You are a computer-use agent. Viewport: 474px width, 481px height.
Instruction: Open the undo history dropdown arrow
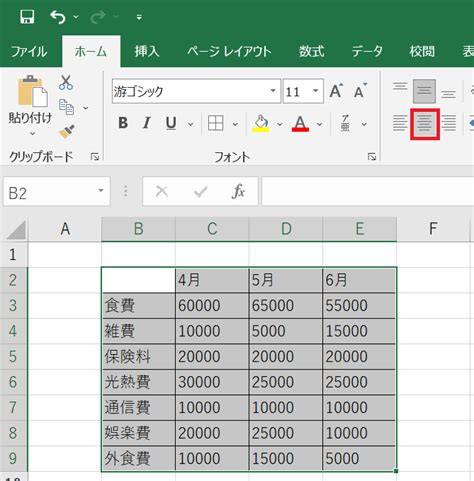[76, 17]
